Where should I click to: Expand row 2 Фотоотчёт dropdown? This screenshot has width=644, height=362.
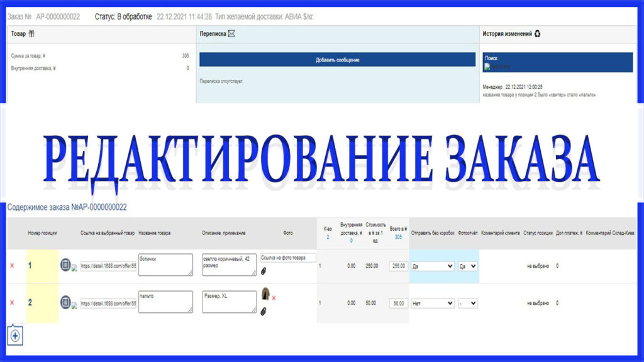pos(468,303)
